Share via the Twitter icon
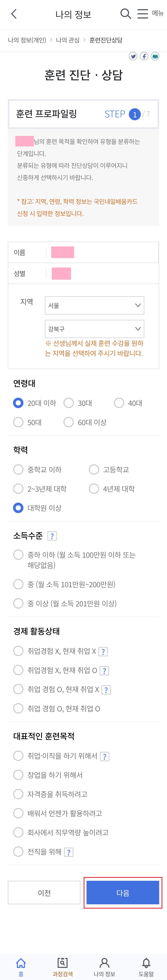Screen dimensions: 167x980 (133, 56)
